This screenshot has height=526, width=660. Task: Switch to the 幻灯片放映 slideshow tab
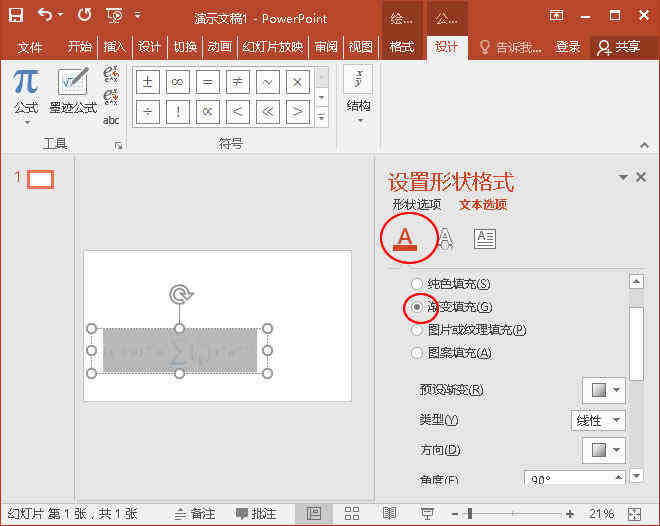tap(273, 47)
